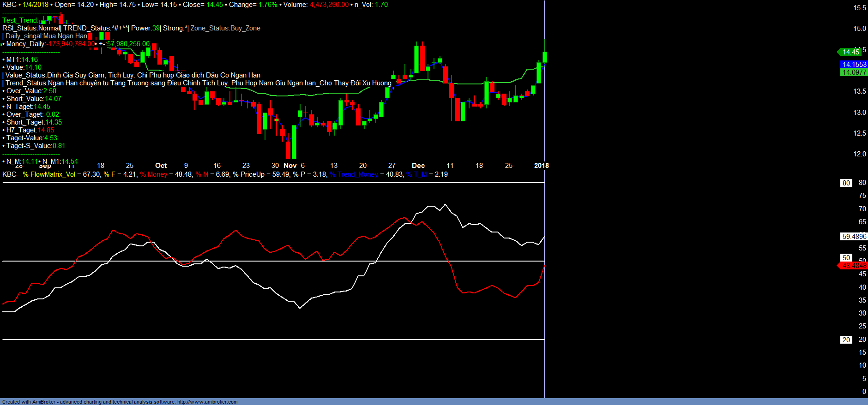Click the blue % Trend_Money label
This screenshot has width=868, height=405.
pos(354,174)
